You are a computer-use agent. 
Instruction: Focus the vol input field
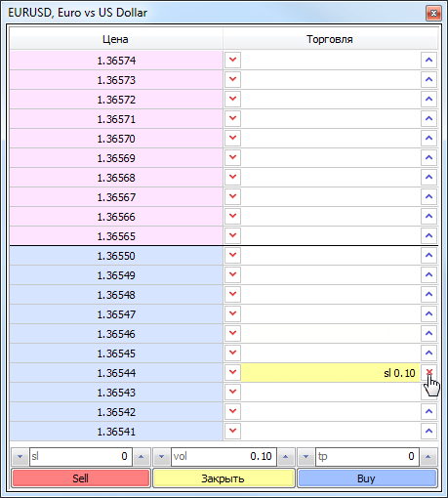point(224,457)
